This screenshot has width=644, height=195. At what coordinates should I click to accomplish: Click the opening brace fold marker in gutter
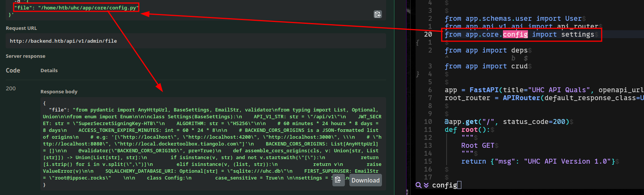pos(417,43)
